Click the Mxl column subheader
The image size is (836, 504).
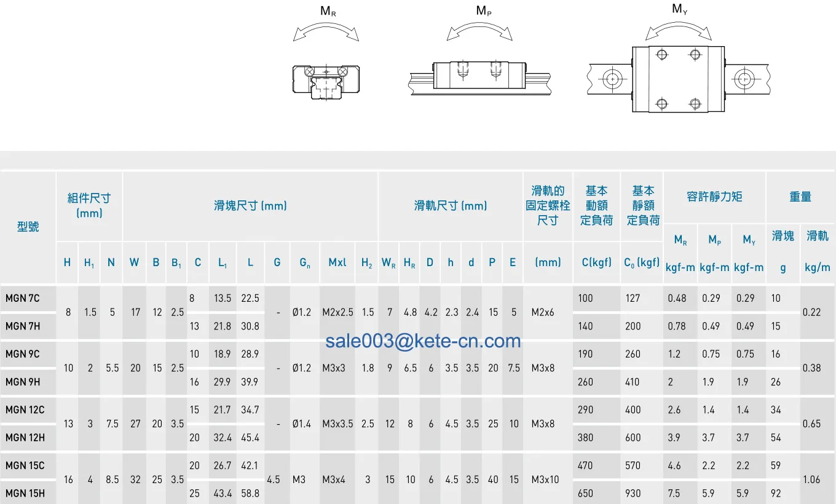click(337, 262)
